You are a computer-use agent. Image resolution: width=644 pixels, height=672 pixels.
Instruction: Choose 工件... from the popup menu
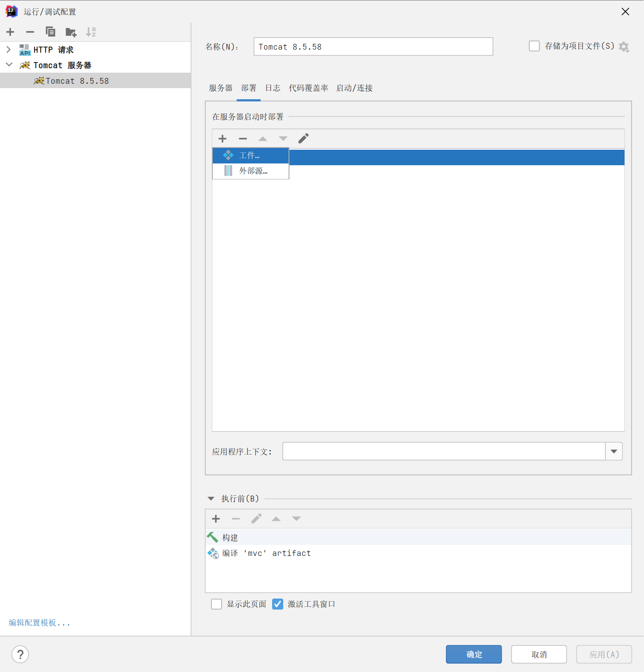[x=251, y=155]
